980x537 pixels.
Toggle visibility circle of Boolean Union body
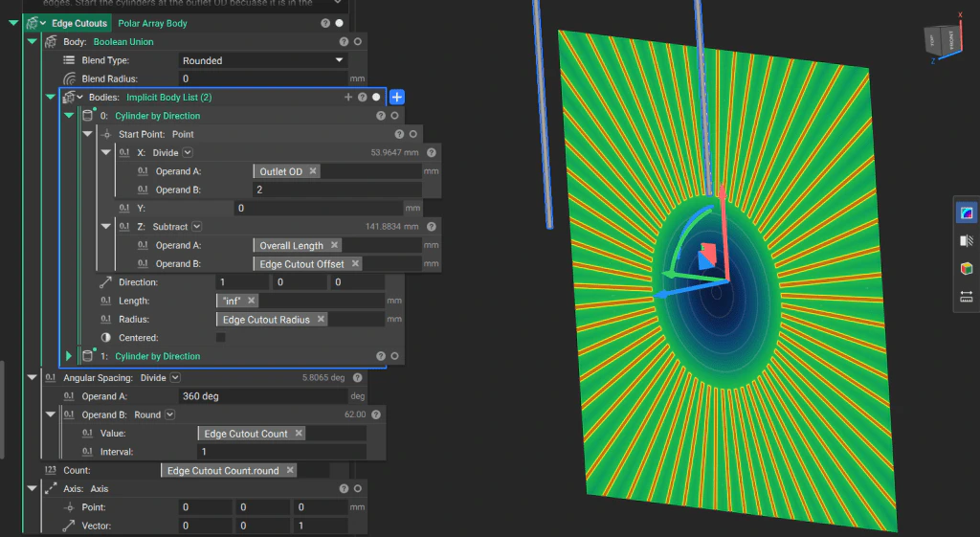(357, 42)
